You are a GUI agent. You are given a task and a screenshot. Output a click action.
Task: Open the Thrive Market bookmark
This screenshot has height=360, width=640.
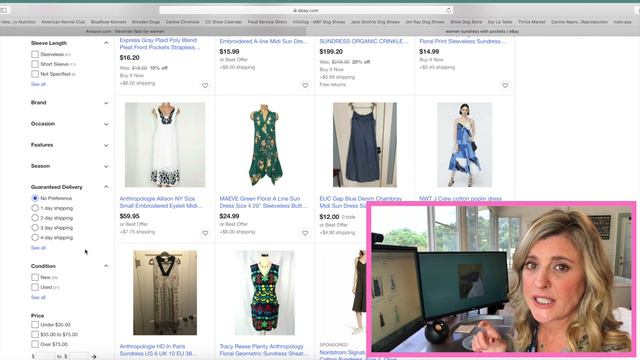[531, 22]
